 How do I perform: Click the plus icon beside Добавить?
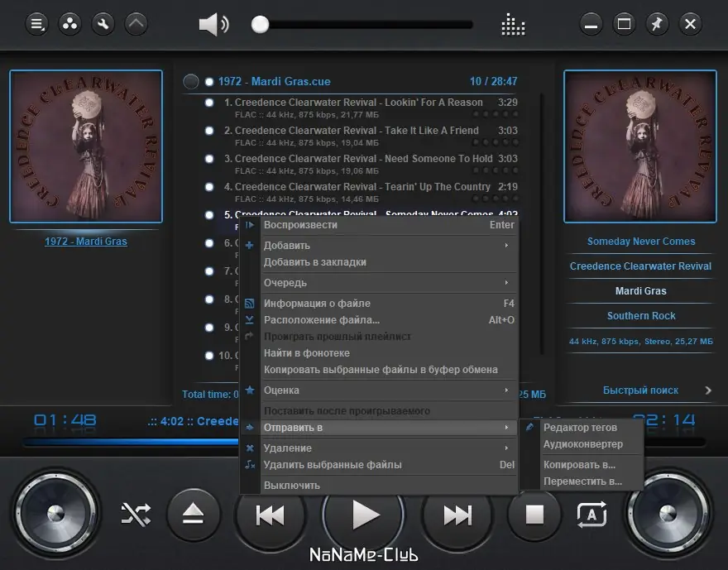pyautogui.click(x=250, y=246)
